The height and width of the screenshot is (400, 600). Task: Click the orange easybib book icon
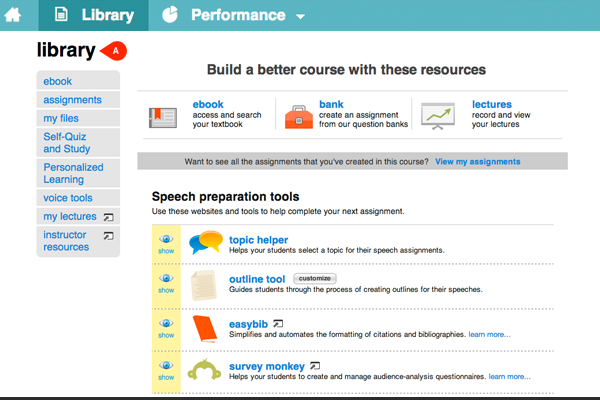click(205, 328)
